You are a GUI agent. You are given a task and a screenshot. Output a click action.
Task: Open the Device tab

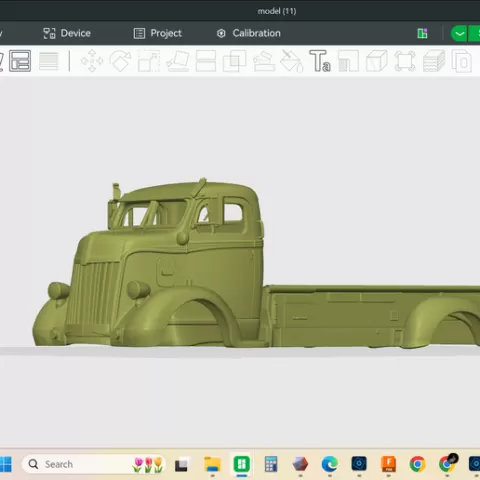pyautogui.click(x=67, y=33)
